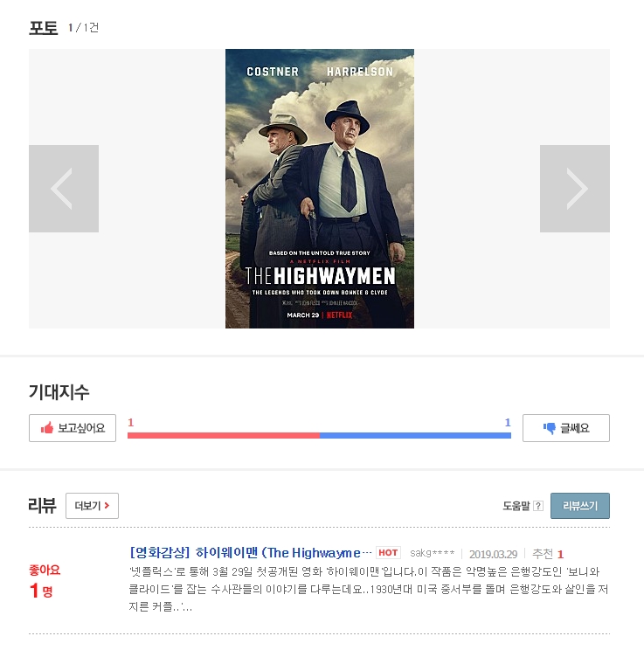This screenshot has height=650, width=644.
Task: Click the blue thumbs-down icon
Action: [550, 428]
